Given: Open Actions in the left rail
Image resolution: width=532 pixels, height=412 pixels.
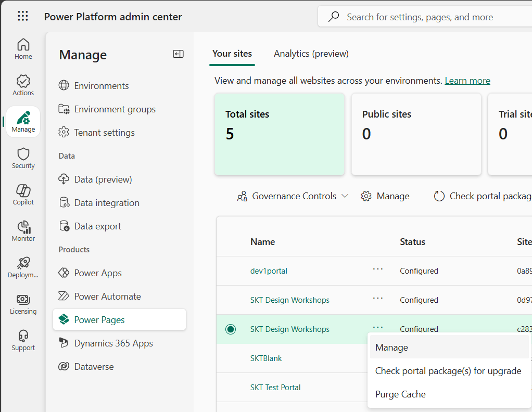Looking at the screenshot, I should tap(23, 85).
